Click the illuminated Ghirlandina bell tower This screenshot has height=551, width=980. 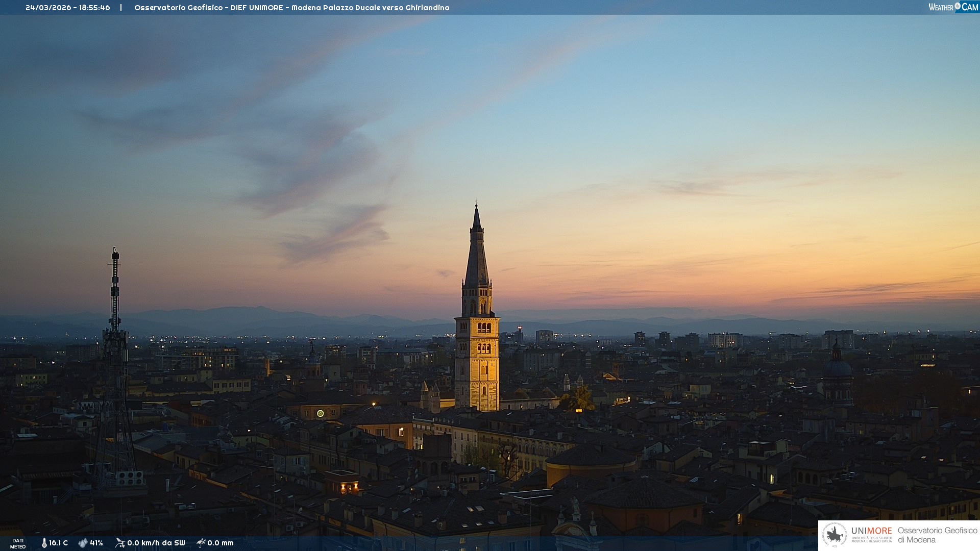tap(477, 357)
